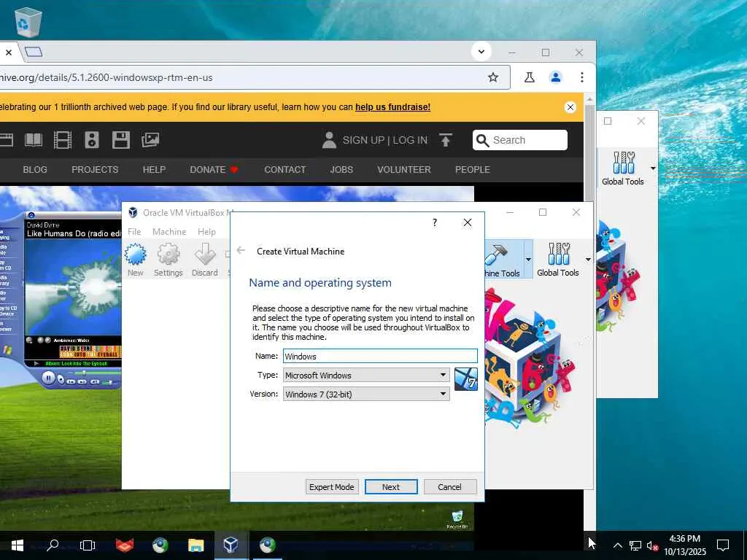
Task: Open Windows Start menu
Action: (18, 545)
